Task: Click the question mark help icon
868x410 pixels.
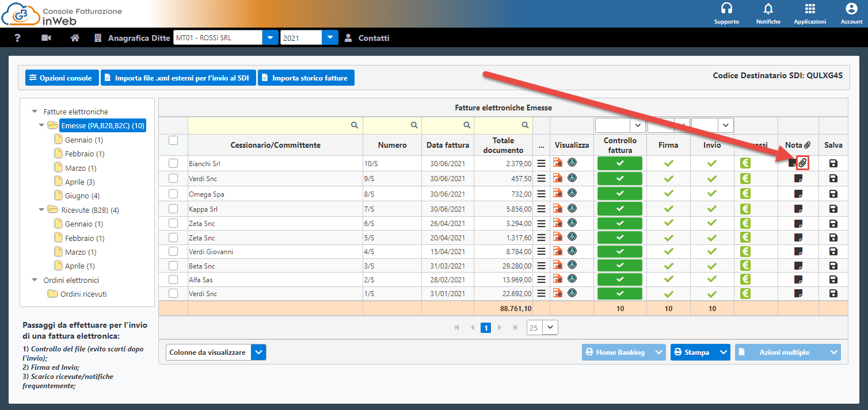Action: pyautogui.click(x=18, y=38)
